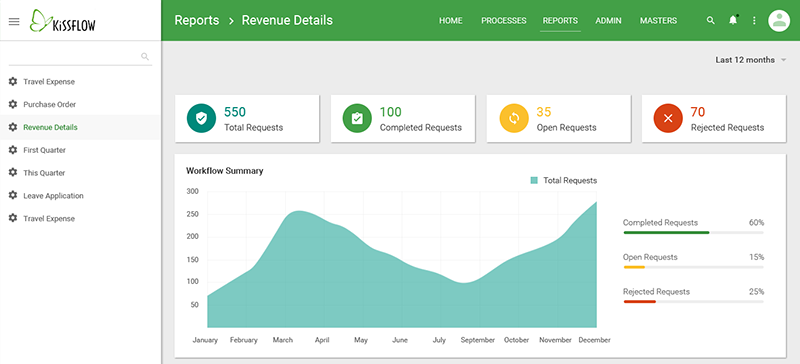Click the 25% rejected percentage value
The height and width of the screenshot is (364, 800).
pyautogui.click(x=756, y=292)
